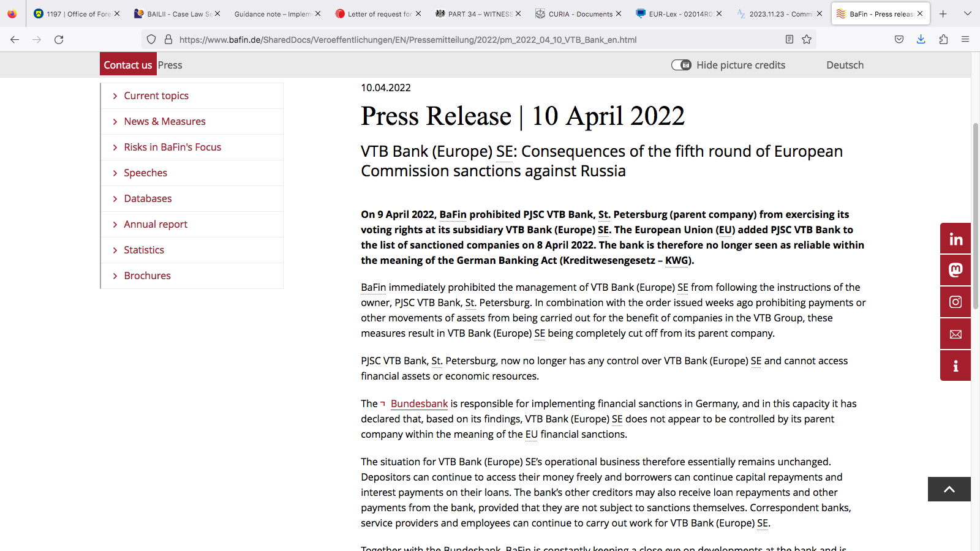Screen dimensions: 980x551
Task: Follow the Bundesbank link in the article
Action: pyautogui.click(x=419, y=404)
